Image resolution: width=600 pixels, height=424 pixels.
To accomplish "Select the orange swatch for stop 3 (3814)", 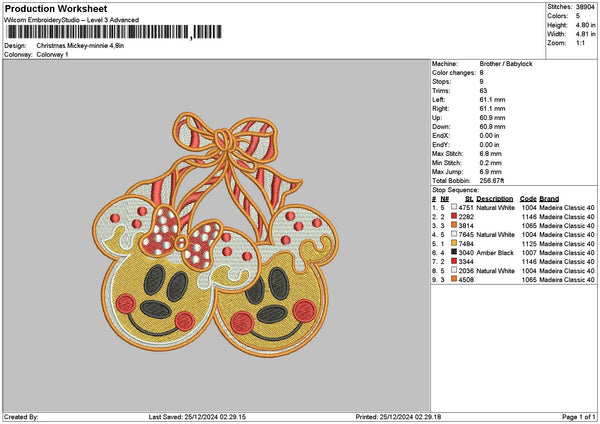I will (x=454, y=225).
